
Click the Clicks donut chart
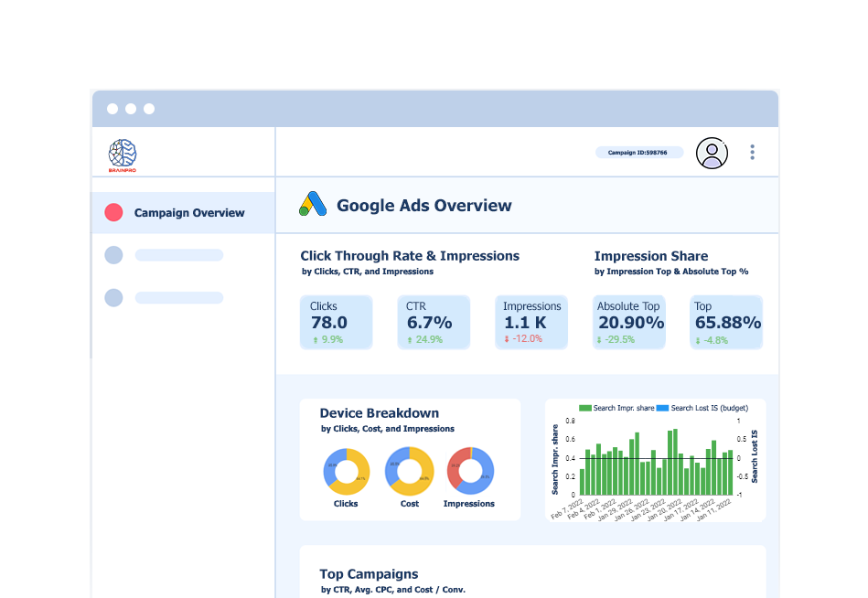click(346, 471)
